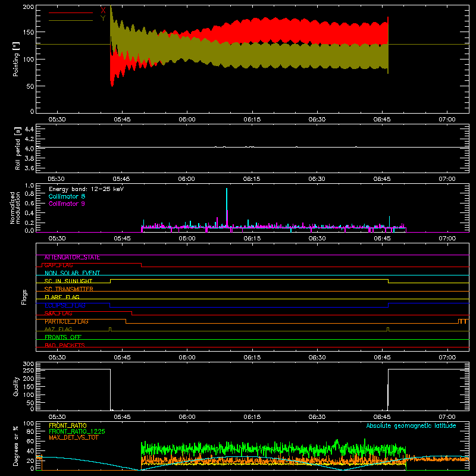The image size is (476, 476).
Task: Click the olive legend line beside Y
Action: pos(71,21)
